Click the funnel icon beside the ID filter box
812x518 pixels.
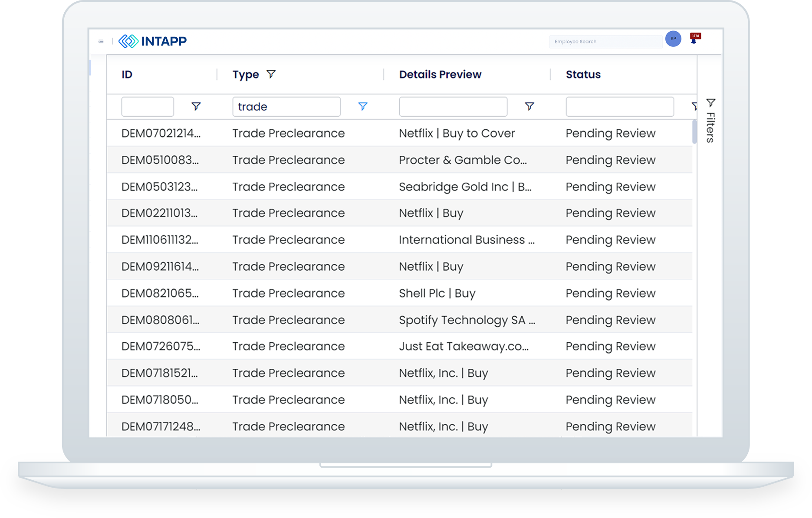(196, 106)
